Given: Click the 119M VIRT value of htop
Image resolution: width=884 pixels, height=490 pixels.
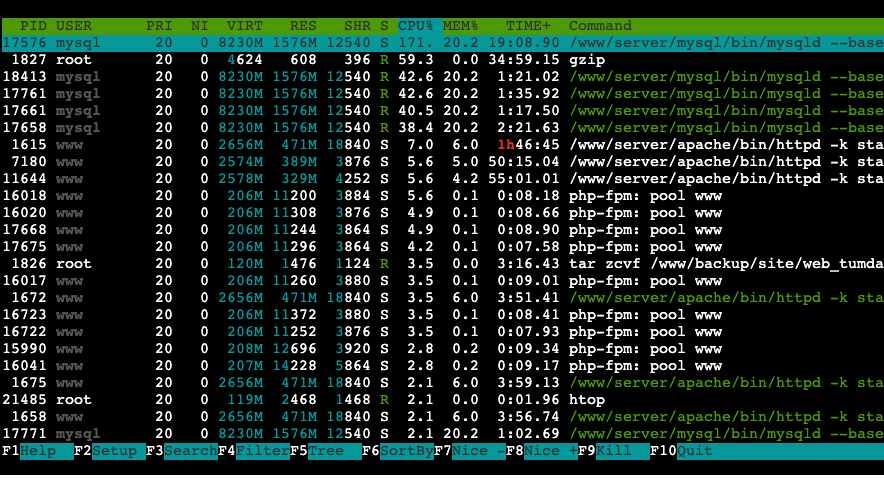Looking at the screenshot, I should (x=245, y=400).
